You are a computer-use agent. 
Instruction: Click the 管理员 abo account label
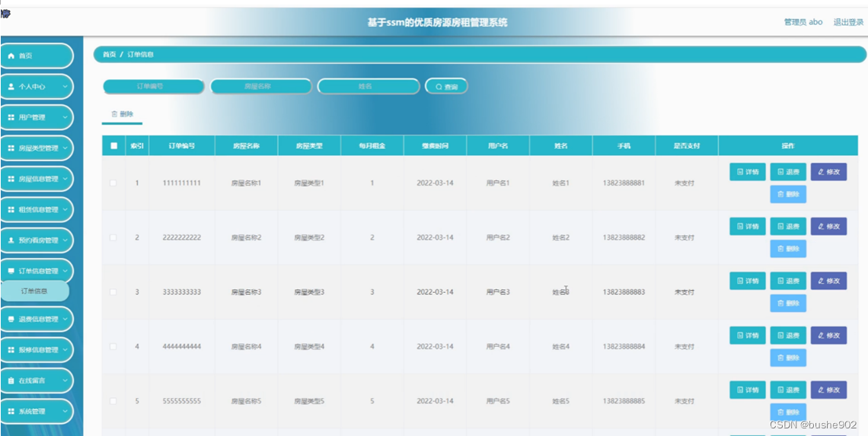pyautogui.click(x=803, y=22)
